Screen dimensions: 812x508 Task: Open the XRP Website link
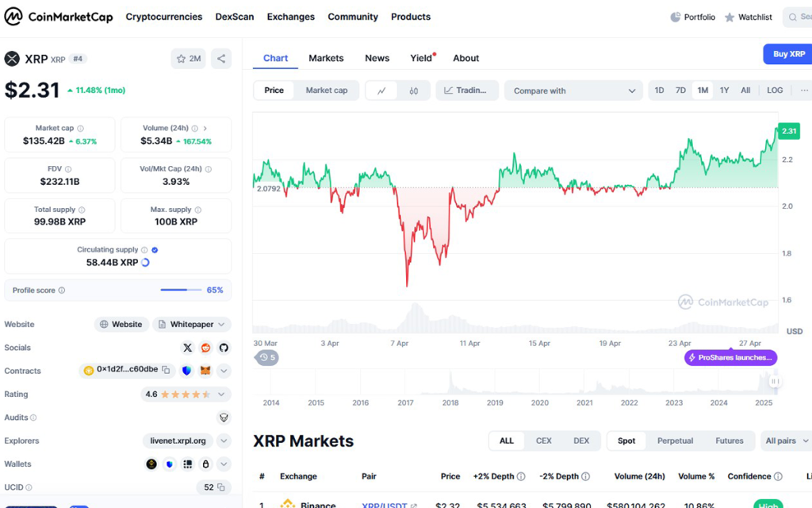121,325
